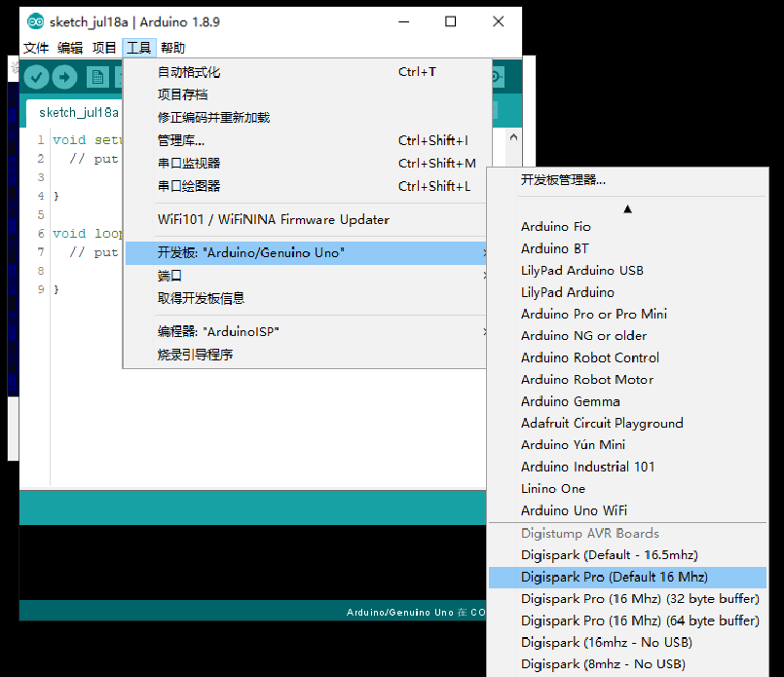
Task: Choose Arduino Uno WiFi board
Action: 627,510
